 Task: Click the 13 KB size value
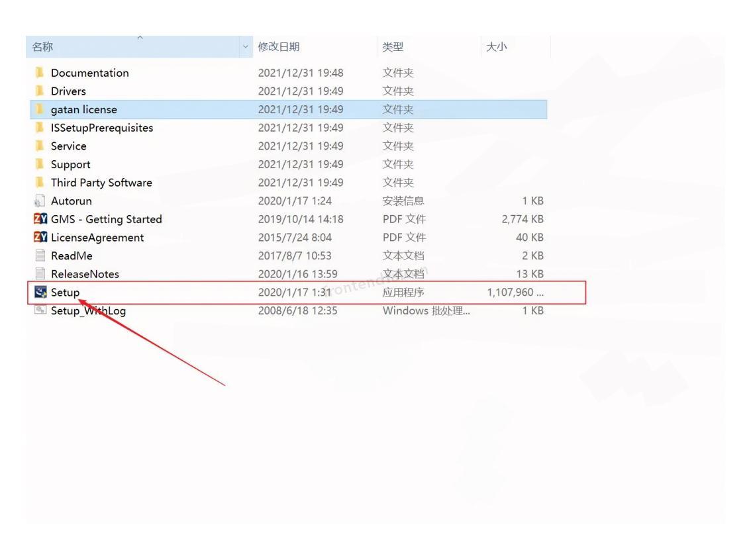pyautogui.click(x=530, y=274)
